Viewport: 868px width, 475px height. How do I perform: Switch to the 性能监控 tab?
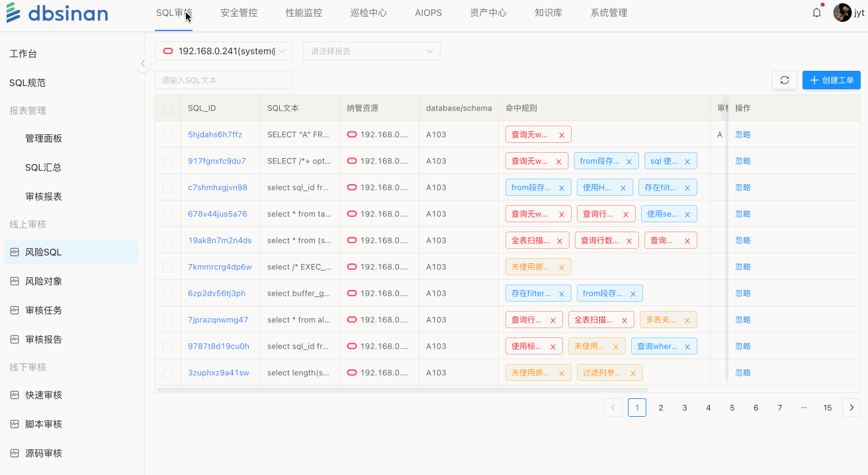click(x=304, y=13)
